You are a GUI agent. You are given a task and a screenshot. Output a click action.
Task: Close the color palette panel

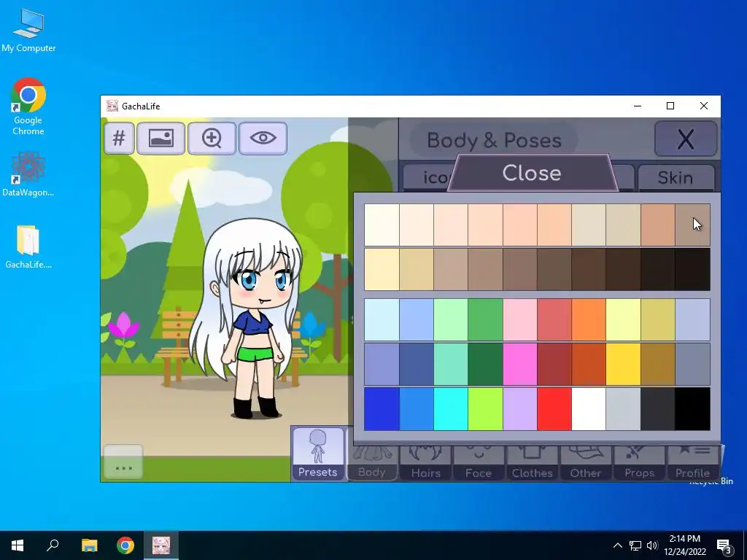532,173
